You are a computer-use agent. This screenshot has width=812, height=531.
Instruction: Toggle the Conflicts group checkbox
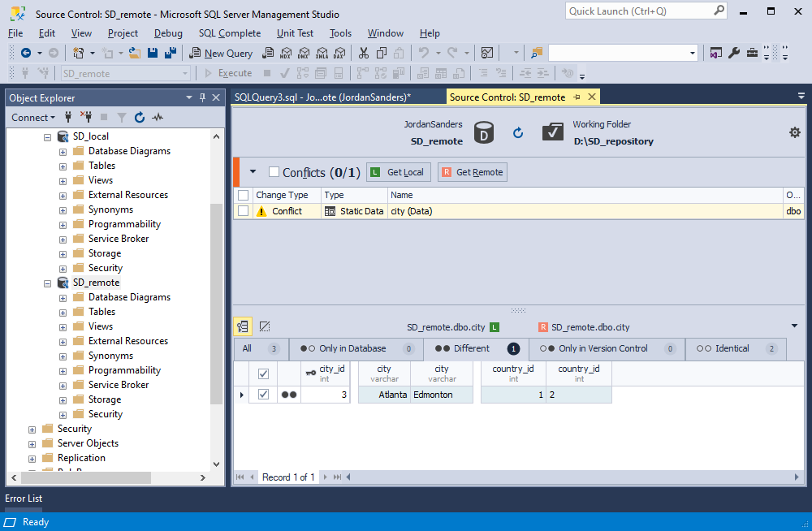pos(274,171)
